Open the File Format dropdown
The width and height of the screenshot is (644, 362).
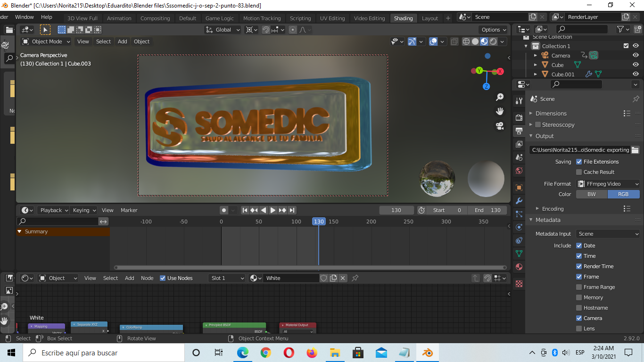point(608,184)
